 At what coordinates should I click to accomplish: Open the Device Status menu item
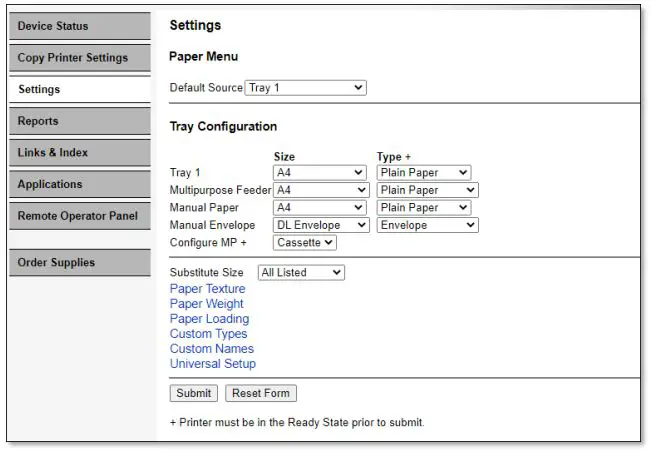tap(80, 26)
